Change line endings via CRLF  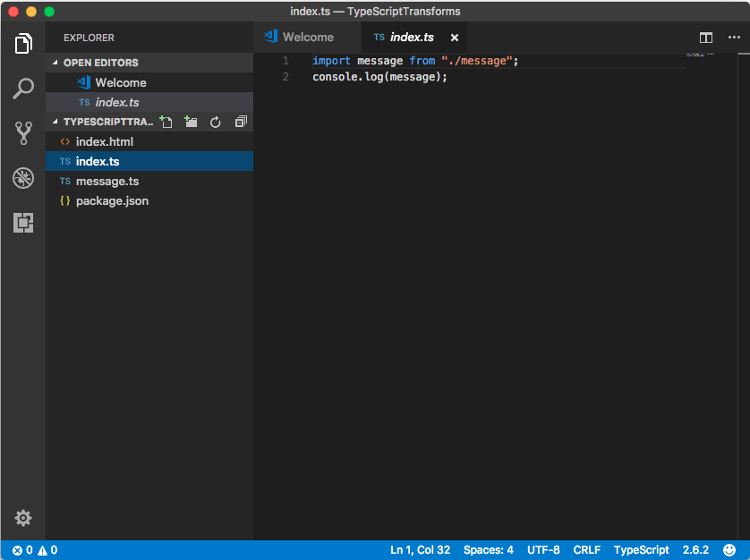[x=587, y=550]
